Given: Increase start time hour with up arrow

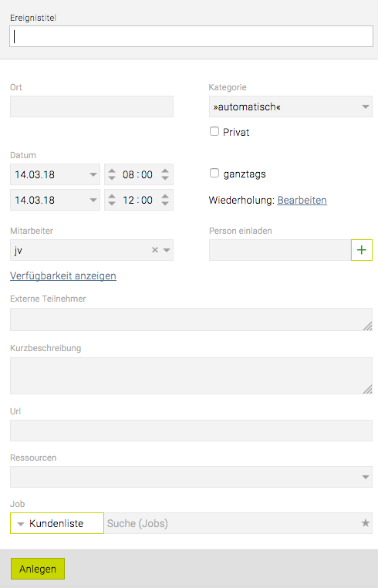Looking at the screenshot, I should [x=112, y=171].
